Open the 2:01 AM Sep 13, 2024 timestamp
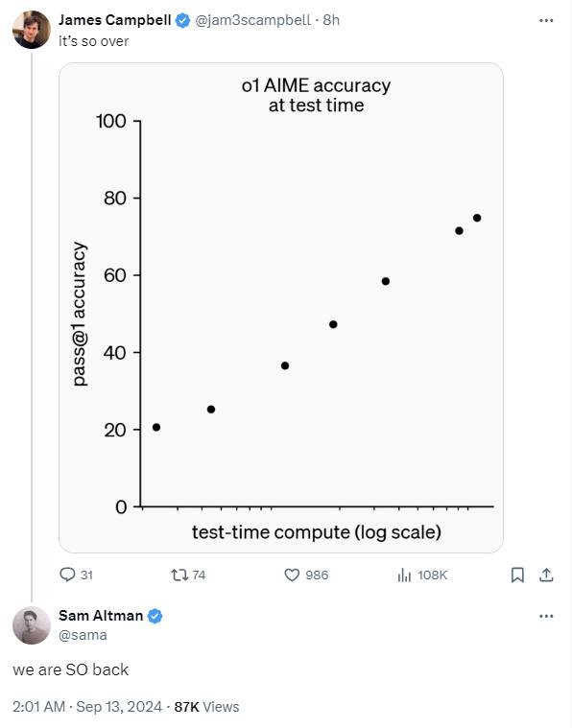Screen dimensions: 572x728 87,707
